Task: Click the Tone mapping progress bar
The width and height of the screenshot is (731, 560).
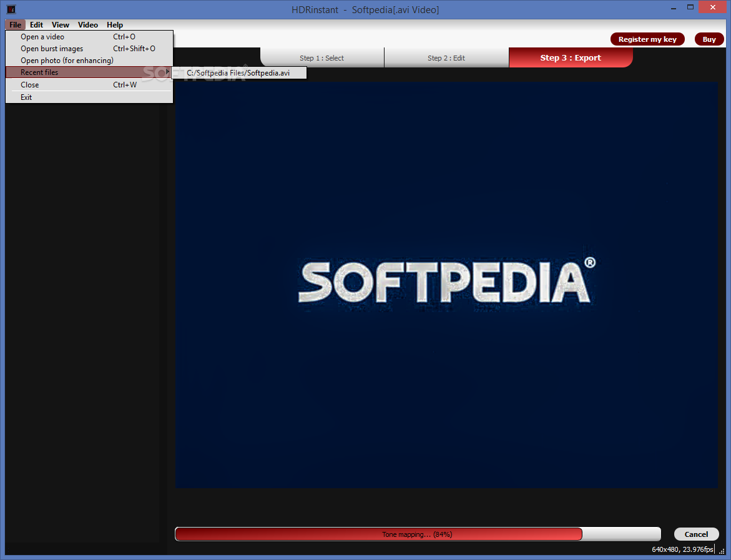Action: tap(418, 534)
